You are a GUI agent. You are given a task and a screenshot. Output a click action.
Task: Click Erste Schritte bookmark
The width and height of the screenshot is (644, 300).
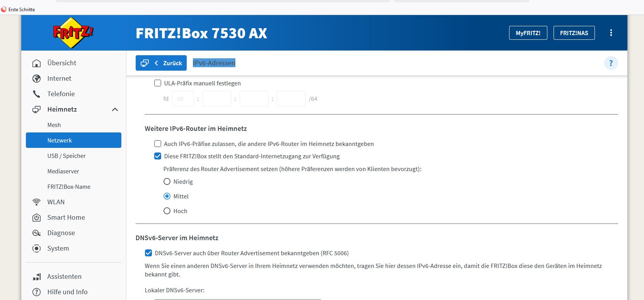(x=18, y=9)
